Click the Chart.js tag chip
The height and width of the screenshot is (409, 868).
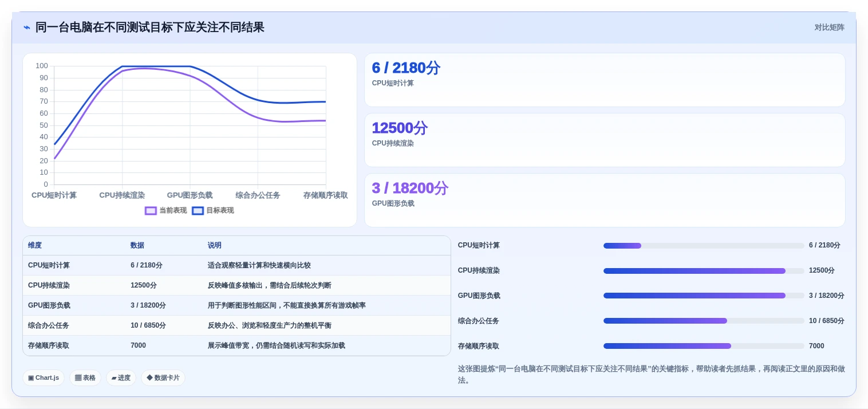point(44,378)
